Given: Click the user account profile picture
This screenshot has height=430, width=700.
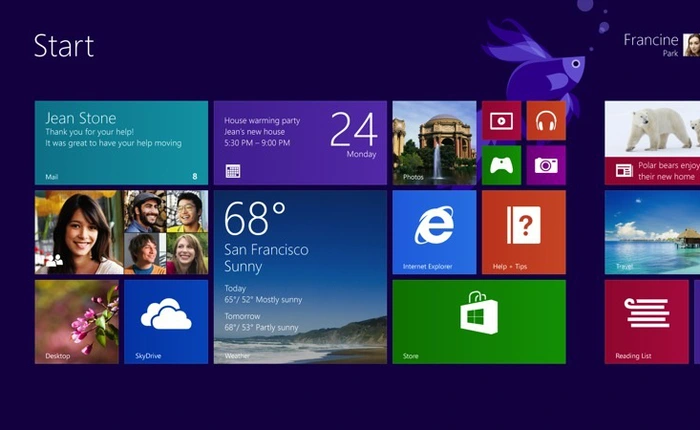Looking at the screenshot, I should (x=692, y=45).
